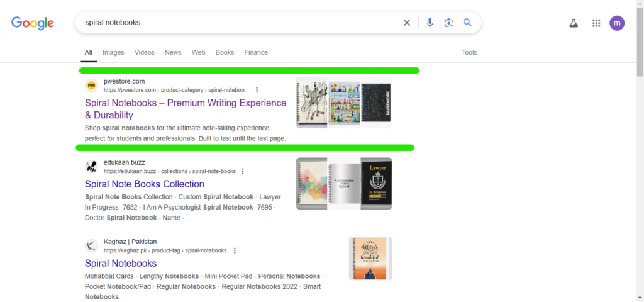Image resolution: width=644 pixels, height=302 pixels.
Task: Open more options for pwestore.com result
Action: pyautogui.click(x=257, y=90)
